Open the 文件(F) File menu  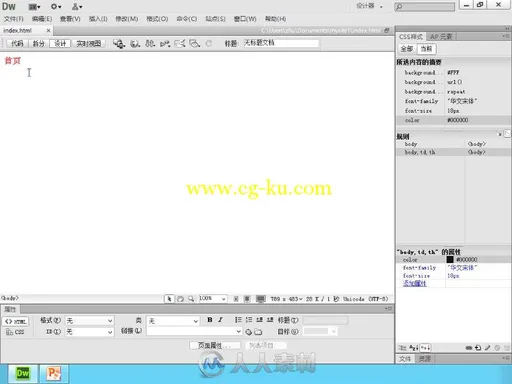(x=13, y=19)
